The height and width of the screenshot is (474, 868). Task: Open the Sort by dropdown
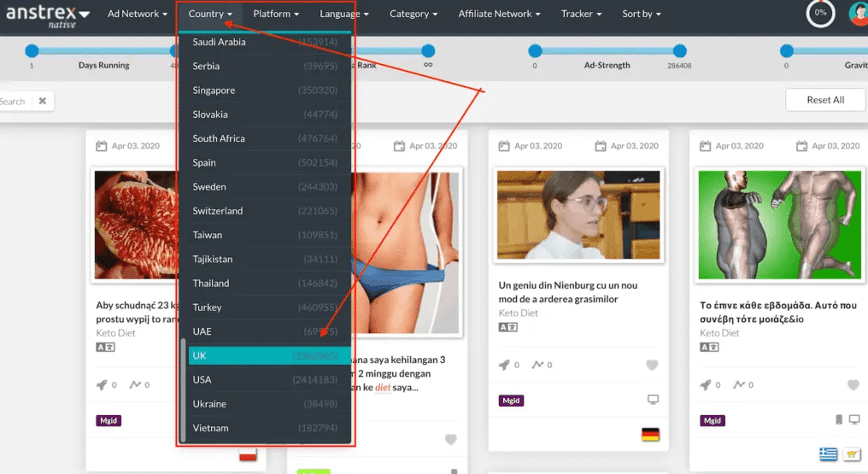coord(641,14)
